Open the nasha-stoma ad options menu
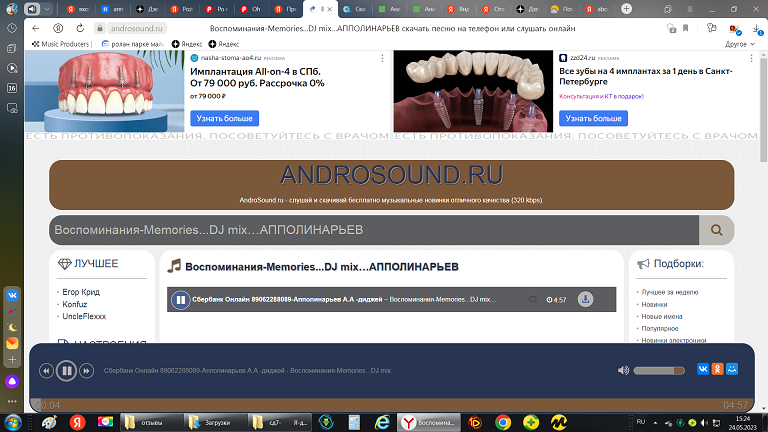This screenshot has height=432, width=768. (x=382, y=58)
